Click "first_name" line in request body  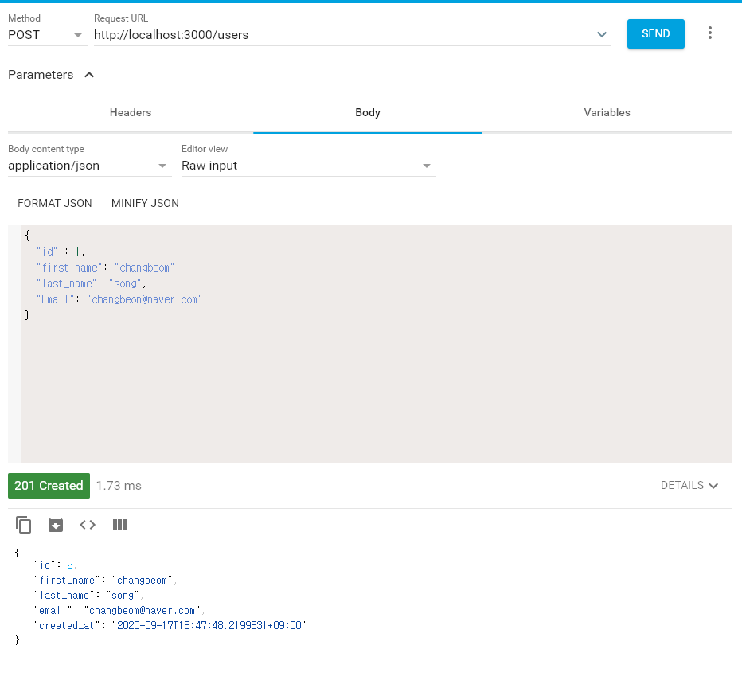pyautogui.click(x=108, y=268)
